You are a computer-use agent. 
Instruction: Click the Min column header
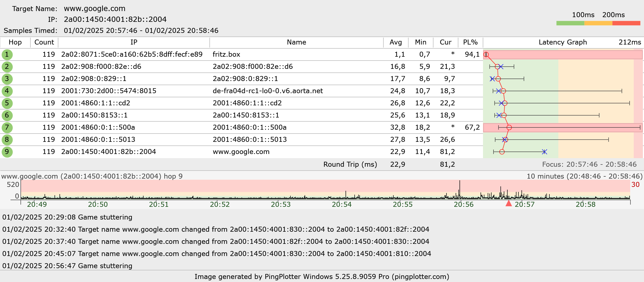click(421, 42)
